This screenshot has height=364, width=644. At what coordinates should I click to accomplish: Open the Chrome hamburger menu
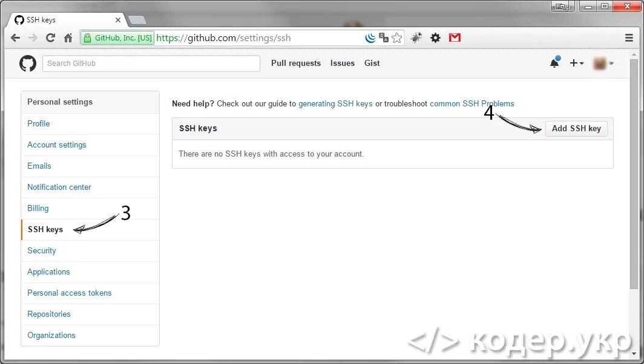pyautogui.click(x=629, y=37)
